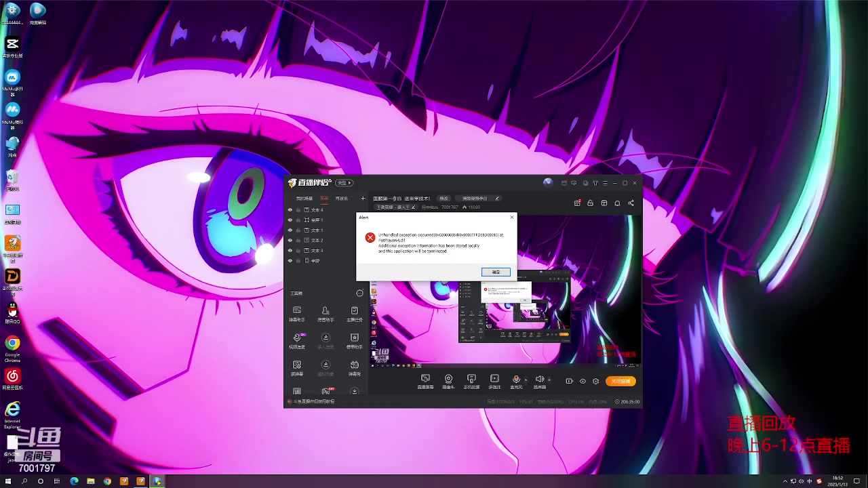Image resolution: width=868 pixels, height=488 pixels.
Task: Open the 主播任务 tool
Action: tap(354, 313)
